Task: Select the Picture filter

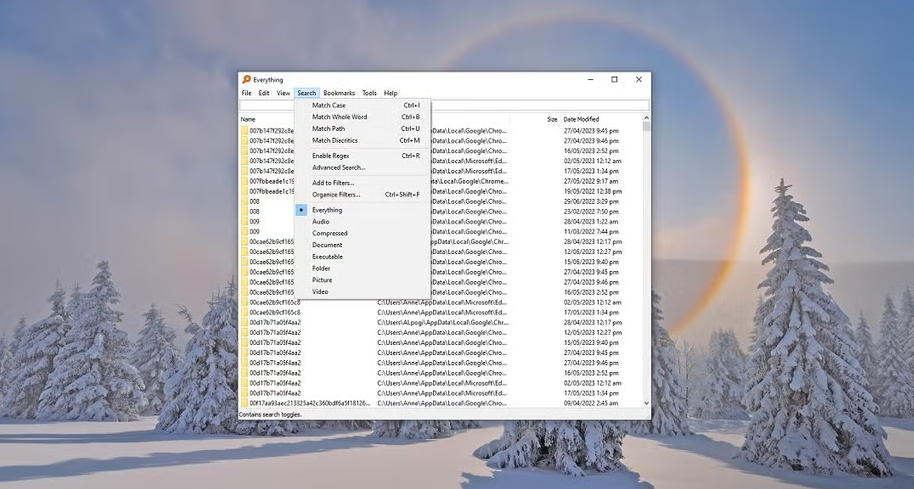Action: (363, 280)
